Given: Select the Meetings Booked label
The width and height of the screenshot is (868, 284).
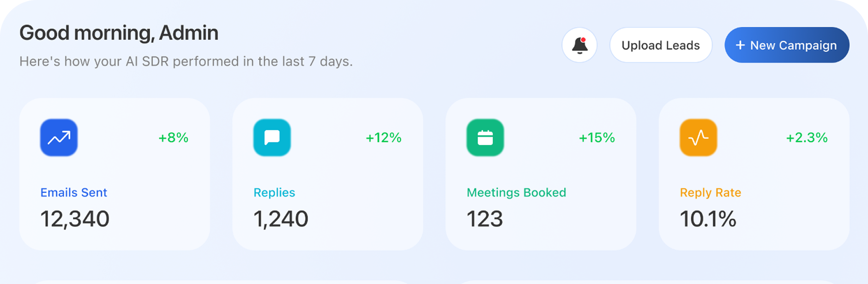Looking at the screenshot, I should 516,192.
